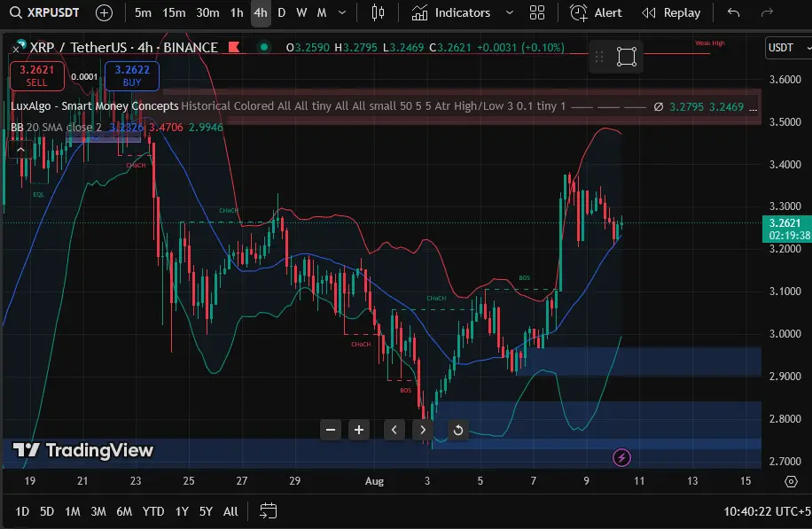
Task: Open the TradingView logo link
Action: click(82, 450)
